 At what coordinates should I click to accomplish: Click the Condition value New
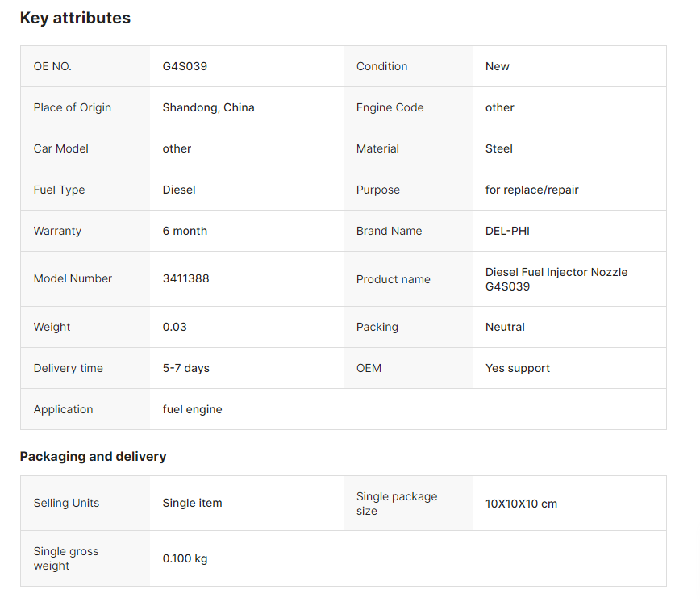point(497,66)
